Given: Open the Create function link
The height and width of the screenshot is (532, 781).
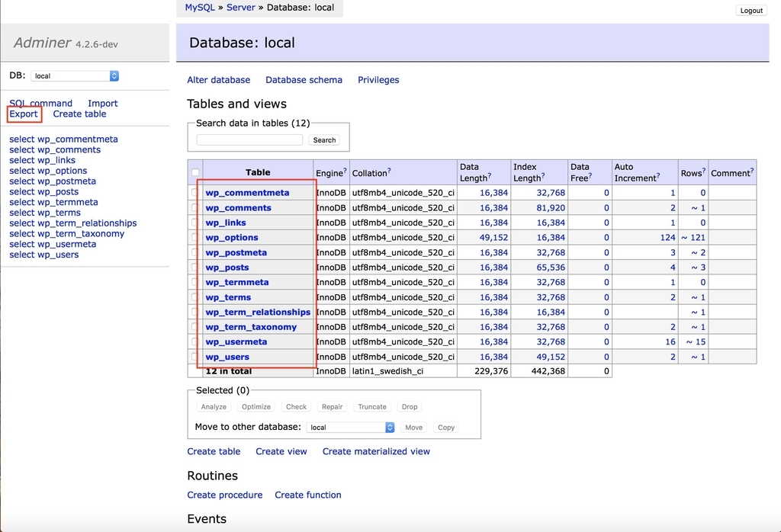Looking at the screenshot, I should (x=308, y=495).
